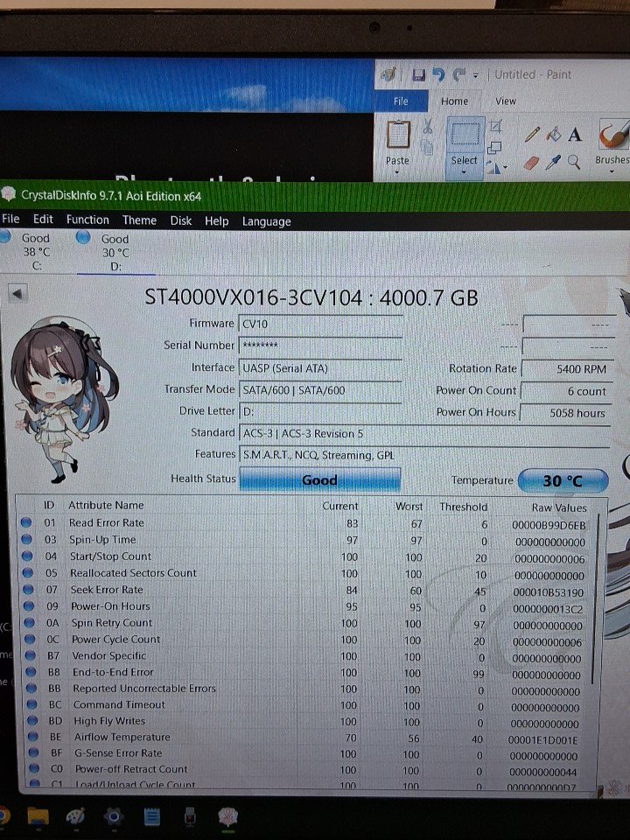The height and width of the screenshot is (840, 630).
Task: Open the Theme menu in CrystalDiskInfo
Action: tap(139, 220)
